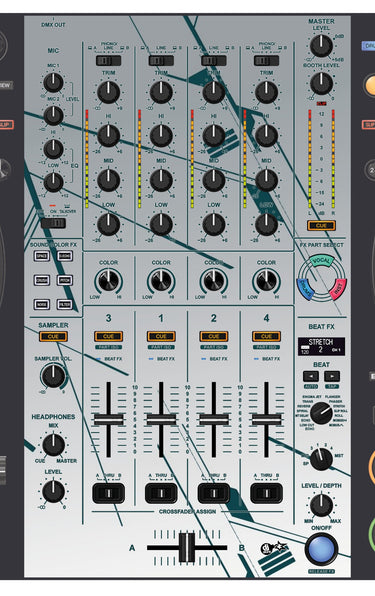Click the channel 4 MID EQ knob
This screenshot has width=375, height=596.
266,180
